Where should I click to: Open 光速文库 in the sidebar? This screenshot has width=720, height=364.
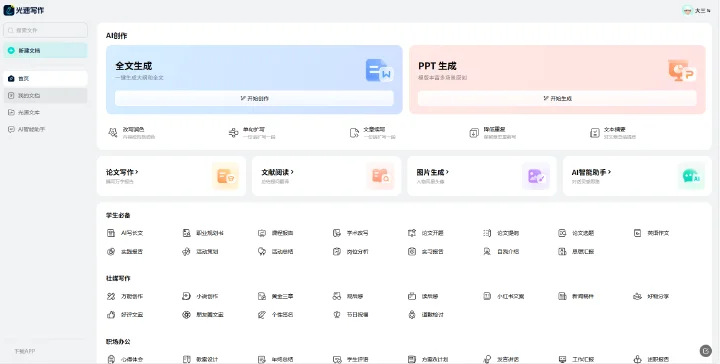pos(45,112)
